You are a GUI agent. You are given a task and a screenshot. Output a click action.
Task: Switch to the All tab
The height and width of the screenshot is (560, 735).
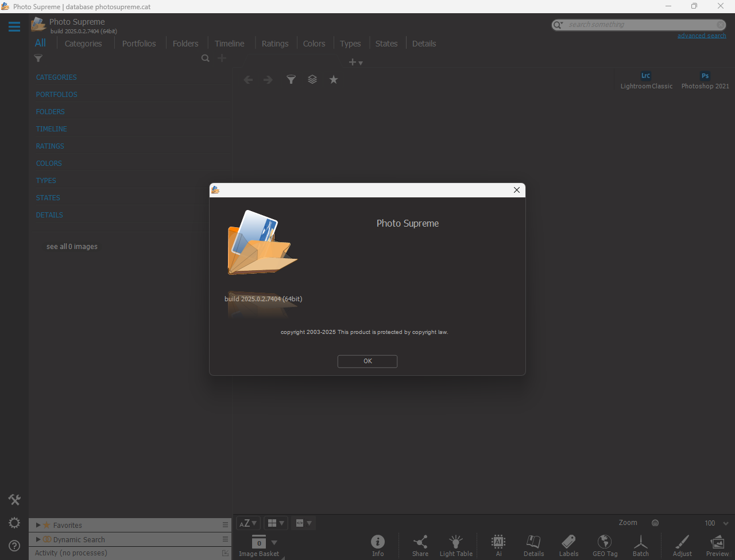(40, 43)
